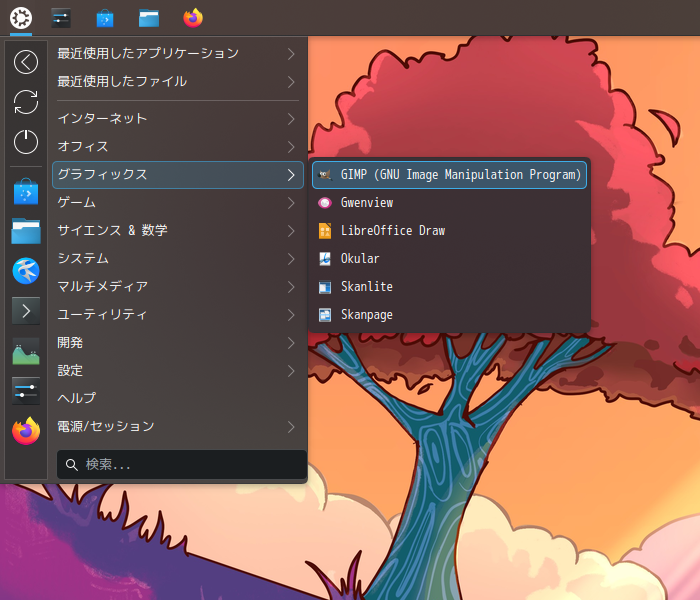700x600 pixels.
Task: Click the magnifier icon in search box
Action: [71, 465]
